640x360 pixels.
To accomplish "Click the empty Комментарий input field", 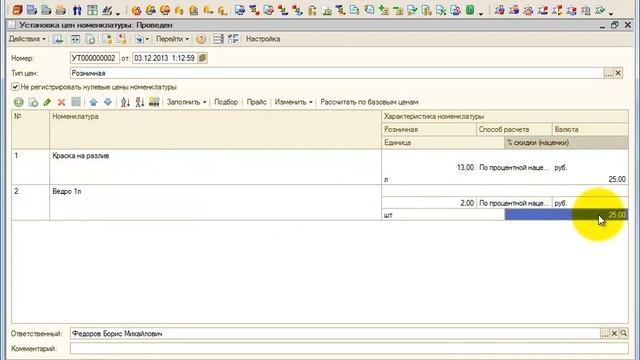I will [349, 349].
